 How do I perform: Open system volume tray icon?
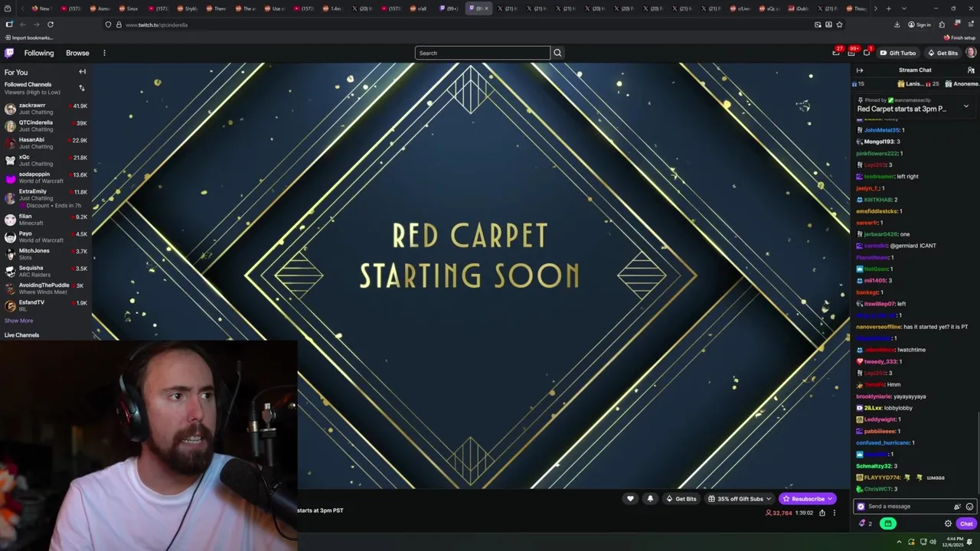tap(933, 543)
